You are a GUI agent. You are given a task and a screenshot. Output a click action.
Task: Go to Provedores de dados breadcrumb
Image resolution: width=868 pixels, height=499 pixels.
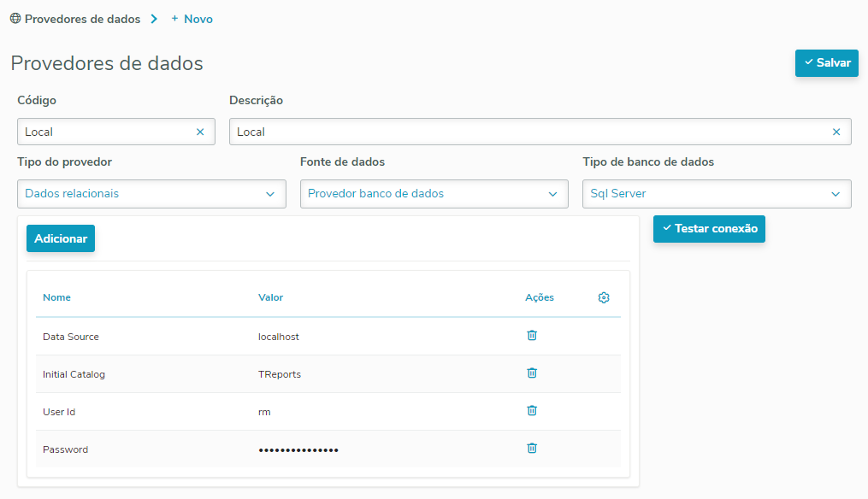(x=82, y=19)
